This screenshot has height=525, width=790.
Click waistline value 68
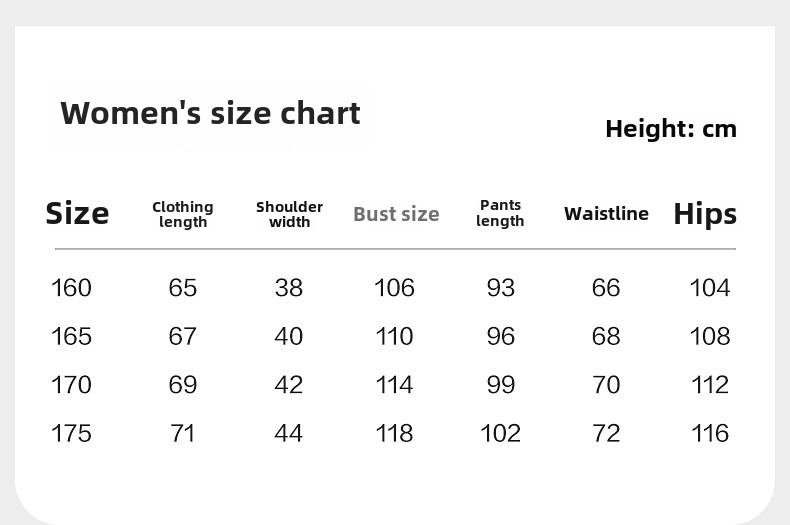[606, 336]
